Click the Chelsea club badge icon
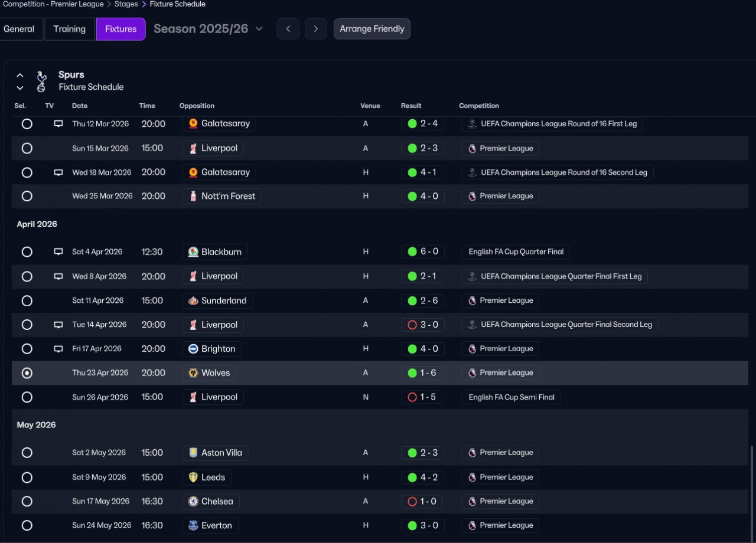The width and height of the screenshot is (756, 543). click(193, 502)
